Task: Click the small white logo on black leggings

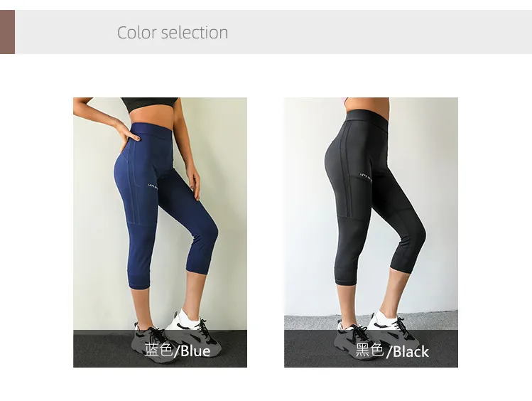Action: click(366, 177)
